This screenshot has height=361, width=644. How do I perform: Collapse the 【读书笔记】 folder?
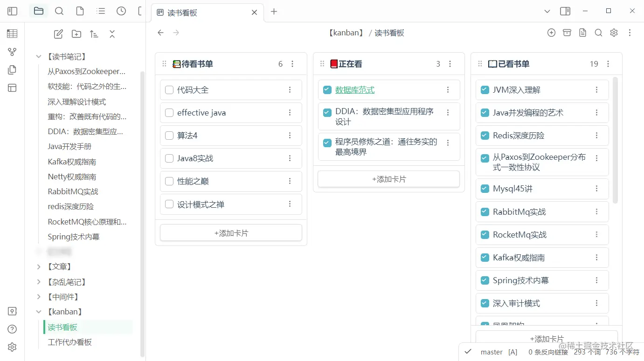click(x=39, y=57)
